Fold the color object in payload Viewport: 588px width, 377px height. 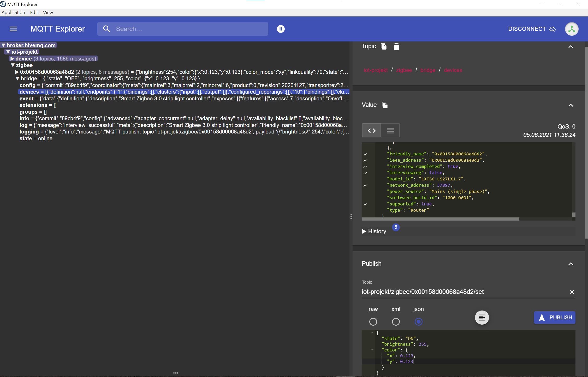(372, 350)
